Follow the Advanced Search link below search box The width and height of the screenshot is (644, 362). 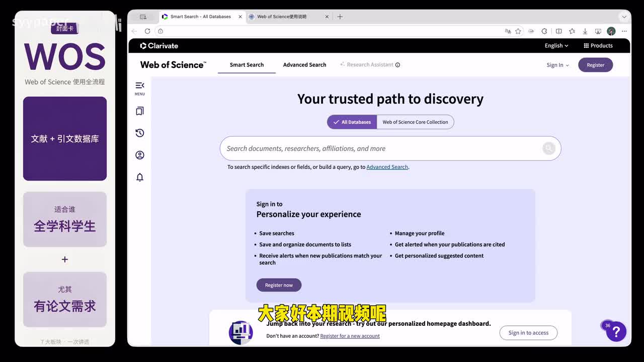pos(387,167)
